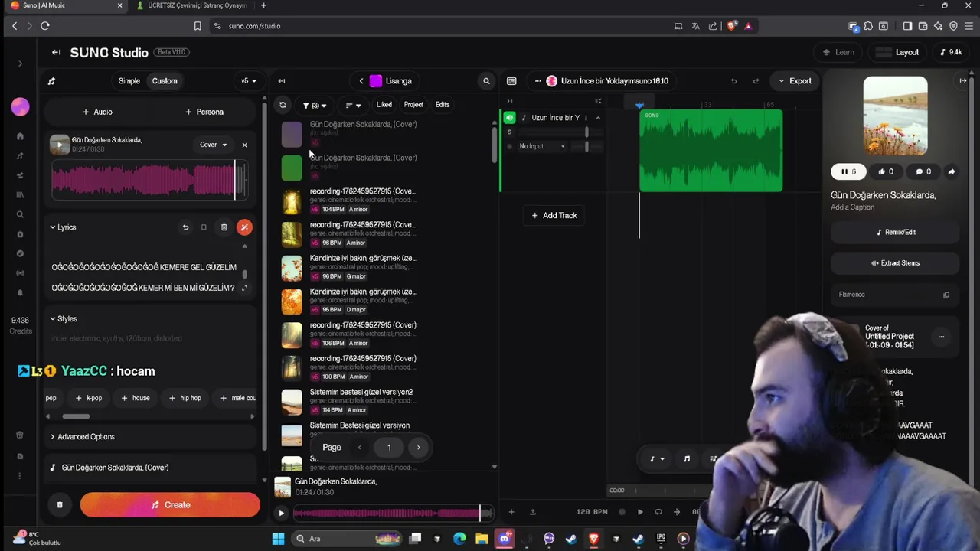The height and width of the screenshot is (551, 980).
Task: Click the styles description input field
Action: coord(149,338)
